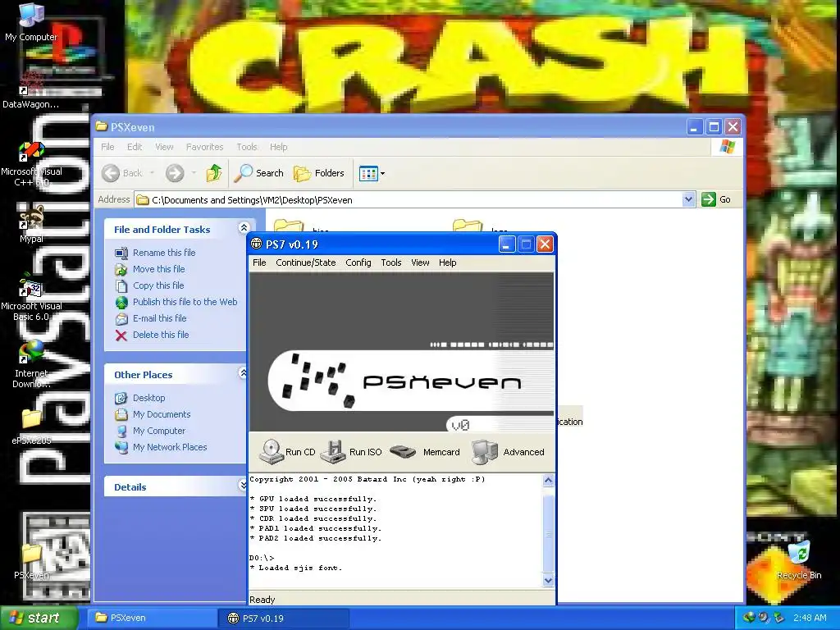The height and width of the screenshot is (630, 840).
Task: Select Microsoft Visual Basic 6.0 shortcut
Action: [x=31, y=297]
